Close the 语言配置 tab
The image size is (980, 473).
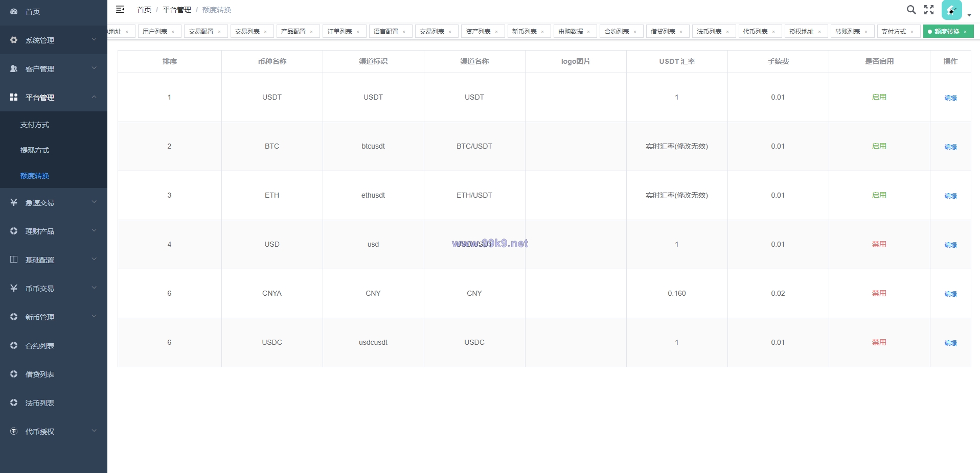[404, 32]
